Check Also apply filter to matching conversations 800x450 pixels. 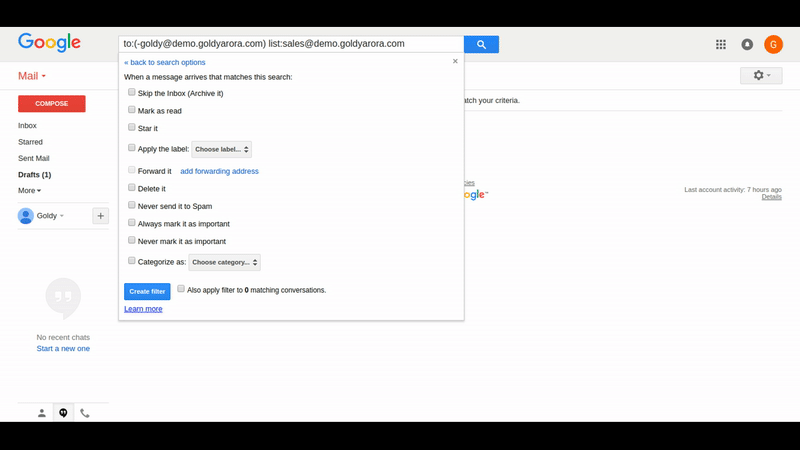(181, 289)
